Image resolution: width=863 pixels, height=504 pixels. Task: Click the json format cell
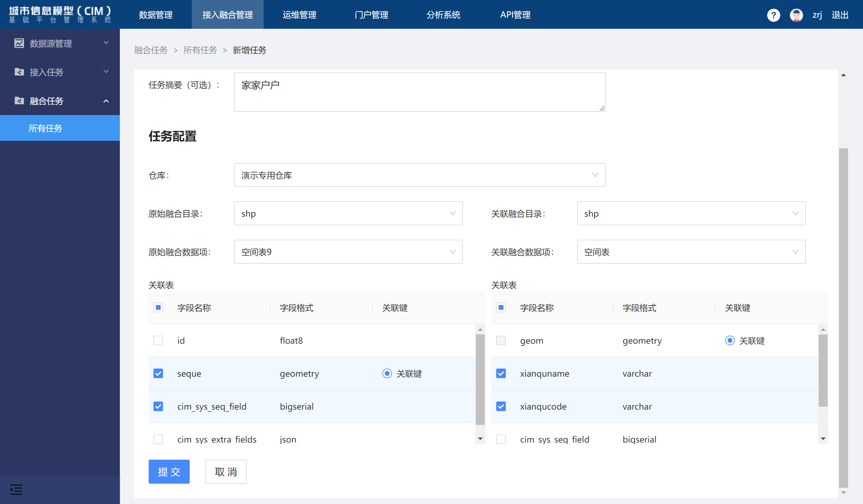(288, 439)
